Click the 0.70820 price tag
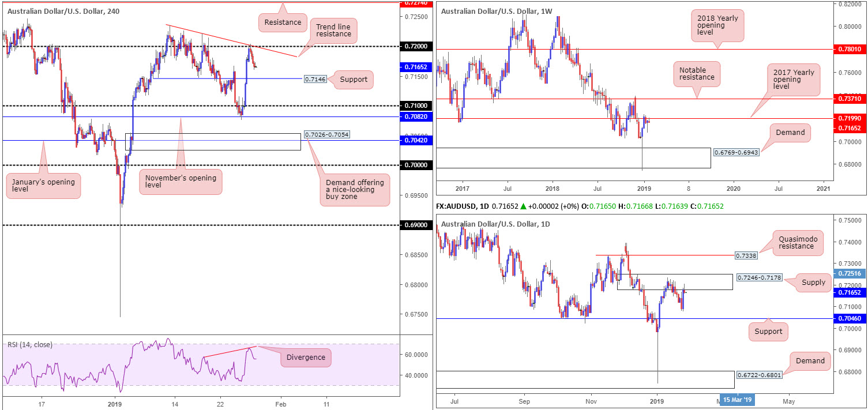This screenshot has width=868, height=410. (x=415, y=116)
